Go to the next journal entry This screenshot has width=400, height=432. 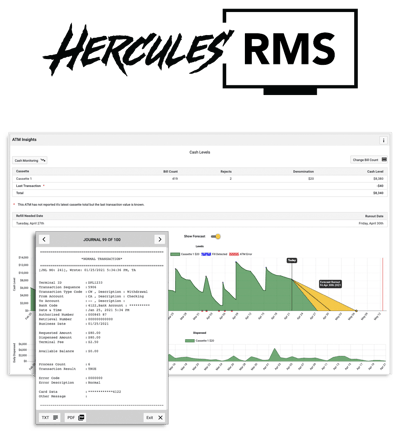pyautogui.click(x=160, y=239)
